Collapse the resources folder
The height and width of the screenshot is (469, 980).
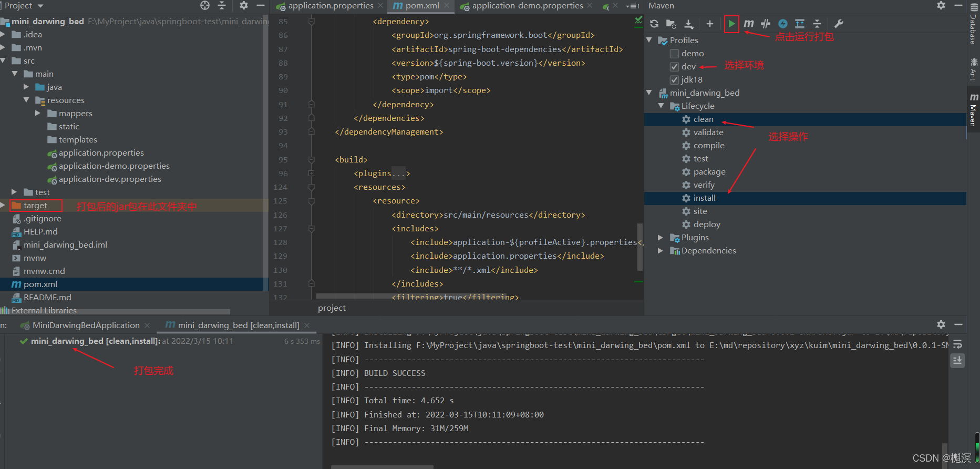point(26,100)
